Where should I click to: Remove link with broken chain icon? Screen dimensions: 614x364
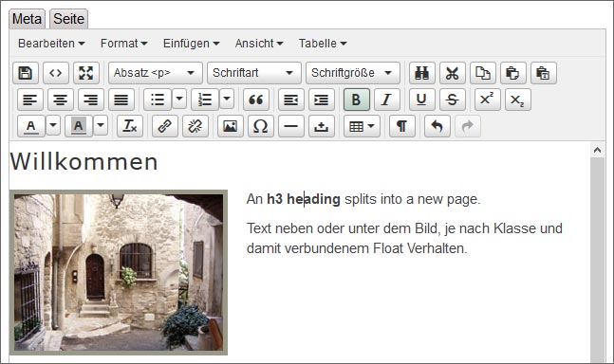[x=195, y=126]
